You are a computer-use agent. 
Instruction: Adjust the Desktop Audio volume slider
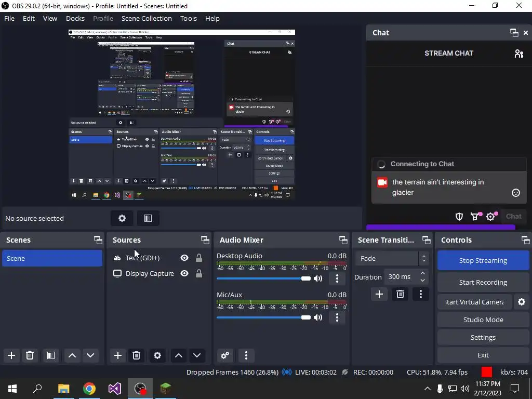click(263, 278)
